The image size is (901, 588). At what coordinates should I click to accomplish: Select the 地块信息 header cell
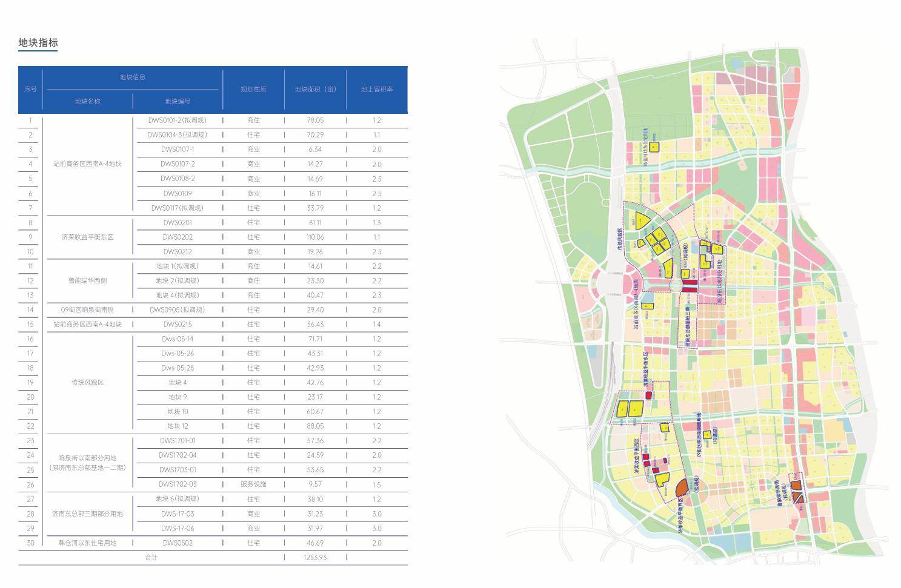coord(132,77)
